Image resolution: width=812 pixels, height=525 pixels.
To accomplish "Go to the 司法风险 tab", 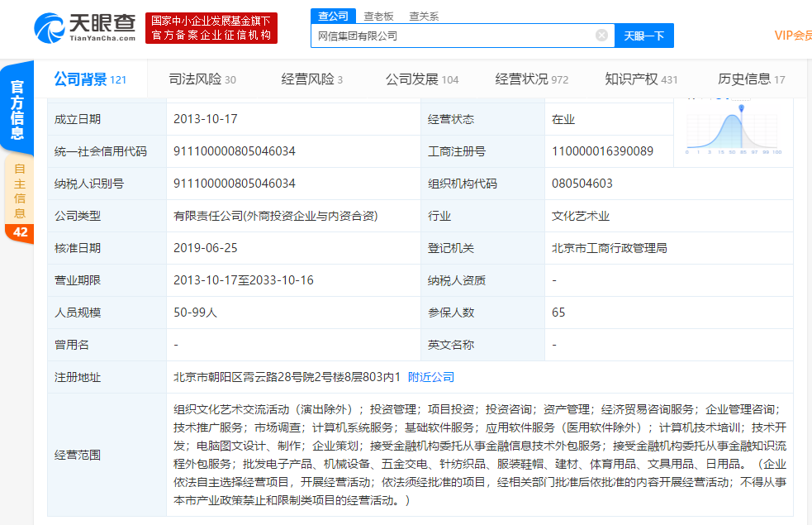I will point(202,79).
